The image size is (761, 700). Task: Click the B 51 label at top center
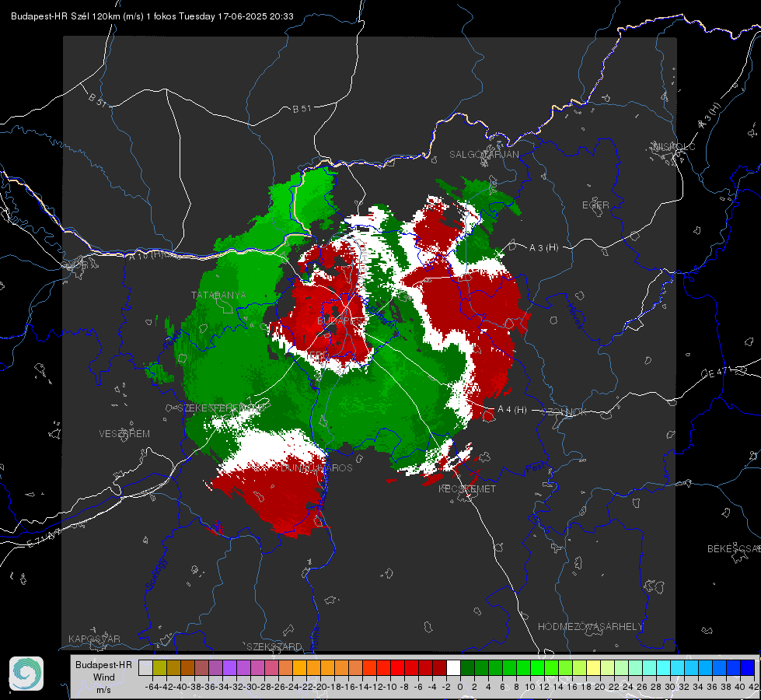pyautogui.click(x=302, y=109)
